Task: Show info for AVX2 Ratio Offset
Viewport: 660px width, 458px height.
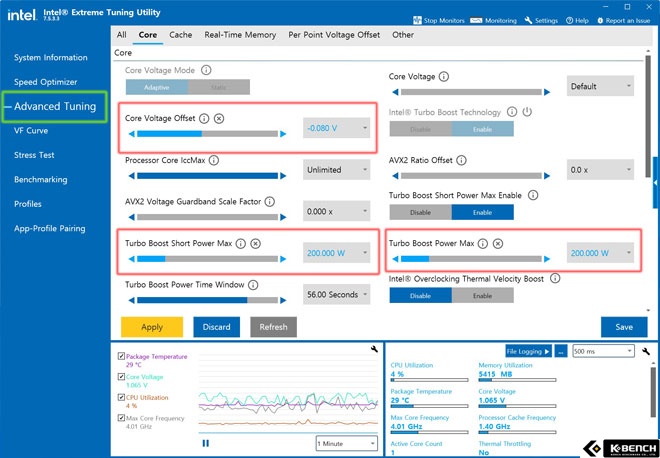Action: coord(461,160)
